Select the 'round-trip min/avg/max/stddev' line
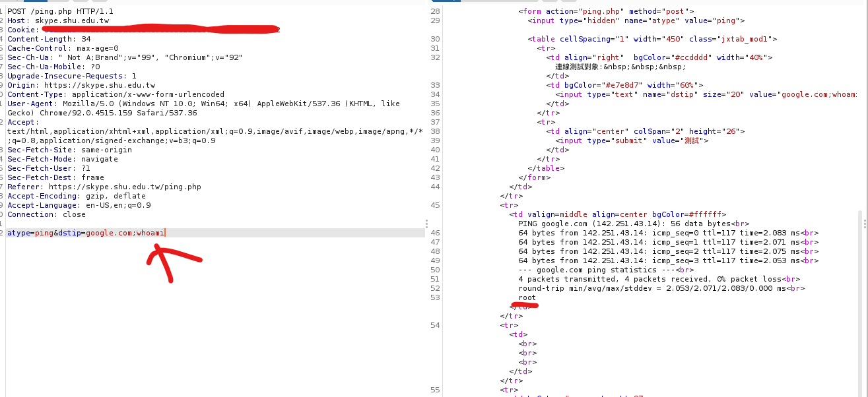Viewport: 868px width, 397px height. pos(661,288)
